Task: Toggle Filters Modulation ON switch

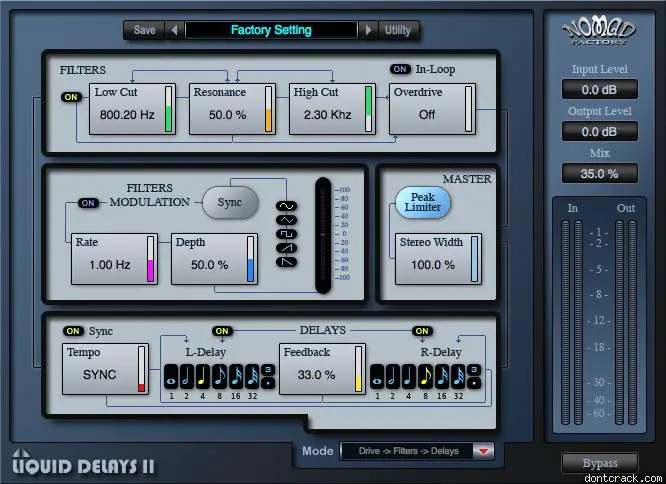Action: coord(88,203)
